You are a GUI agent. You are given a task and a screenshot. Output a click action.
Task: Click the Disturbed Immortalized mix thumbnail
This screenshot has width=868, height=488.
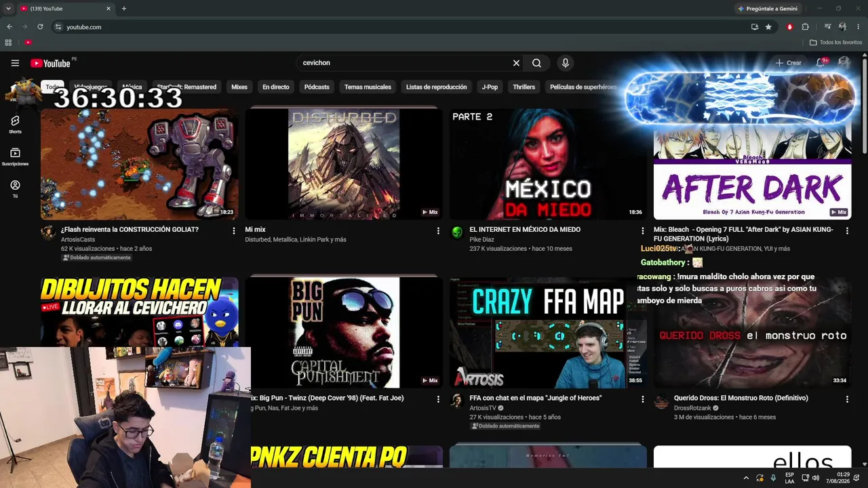[344, 164]
